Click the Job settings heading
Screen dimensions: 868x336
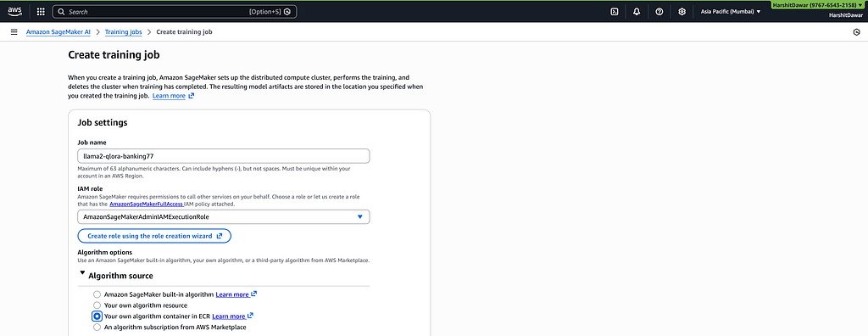[x=103, y=122]
